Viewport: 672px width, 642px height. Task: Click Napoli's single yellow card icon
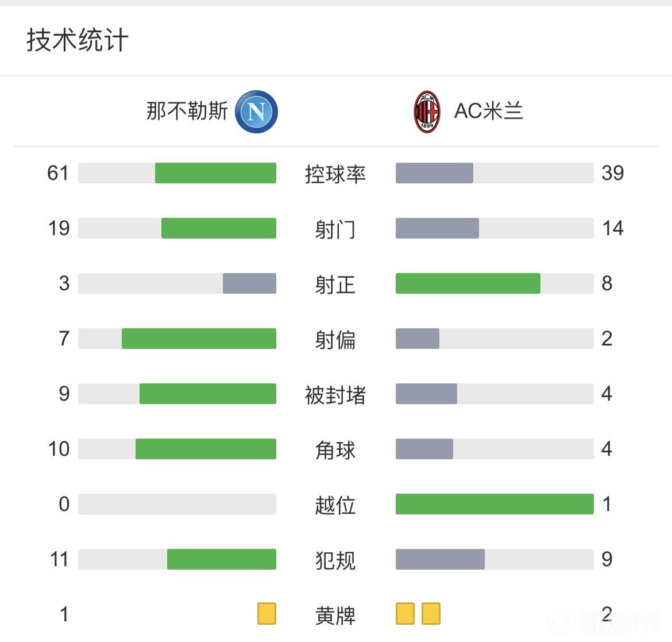click(267, 613)
